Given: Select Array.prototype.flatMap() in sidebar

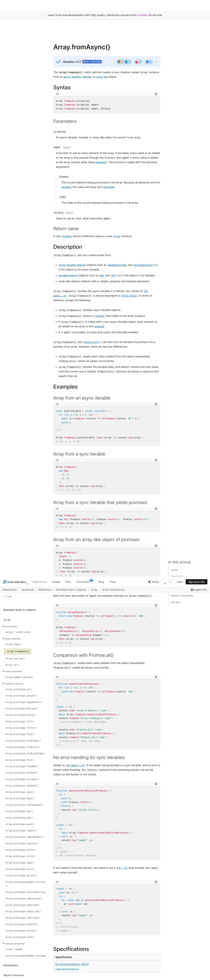Looking at the screenshot, I should point(22,767).
